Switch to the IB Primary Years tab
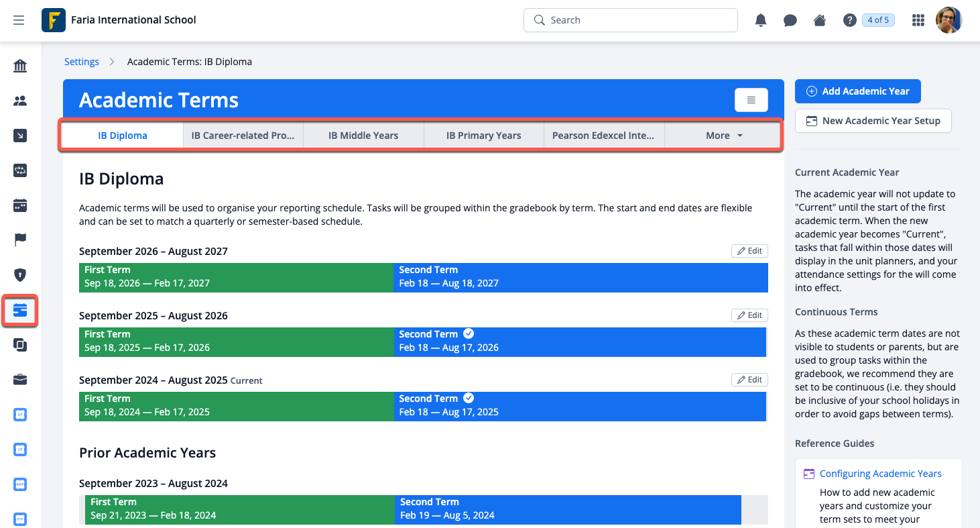This screenshot has width=980, height=528. (x=484, y=136)
